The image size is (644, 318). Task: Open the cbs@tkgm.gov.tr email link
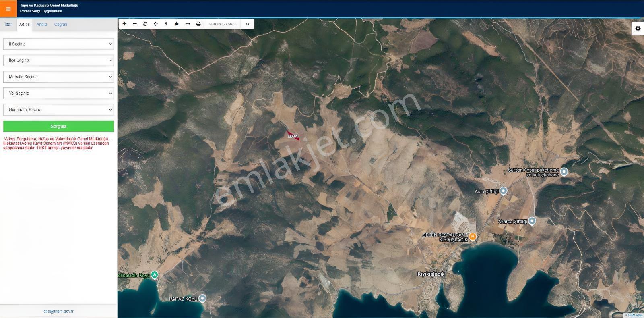coord(58,311)
